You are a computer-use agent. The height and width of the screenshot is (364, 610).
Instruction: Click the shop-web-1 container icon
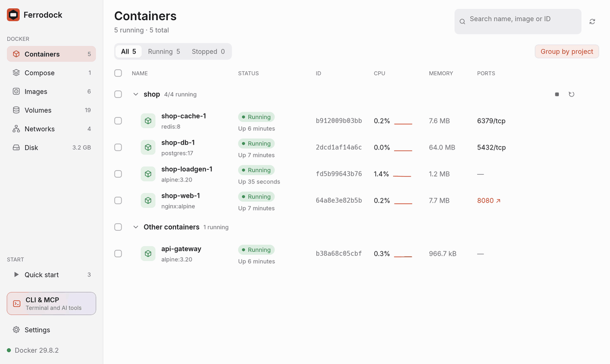tap(148, 200)
